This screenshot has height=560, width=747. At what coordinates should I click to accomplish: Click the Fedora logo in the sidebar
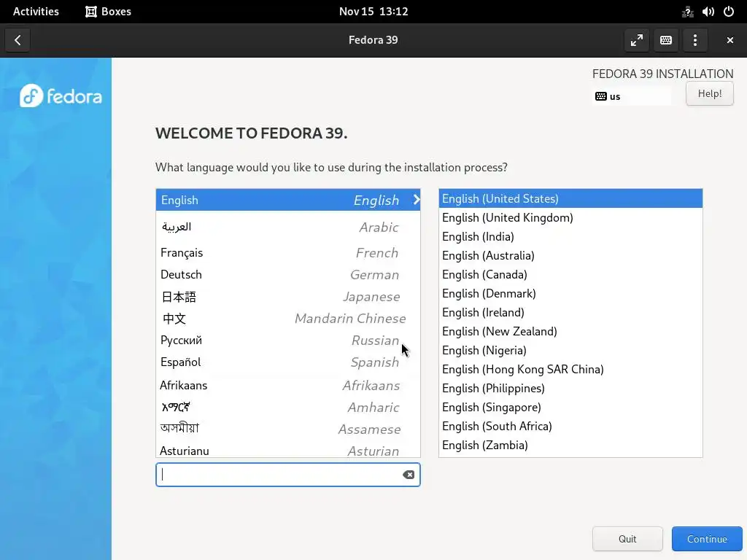[61, 96]
